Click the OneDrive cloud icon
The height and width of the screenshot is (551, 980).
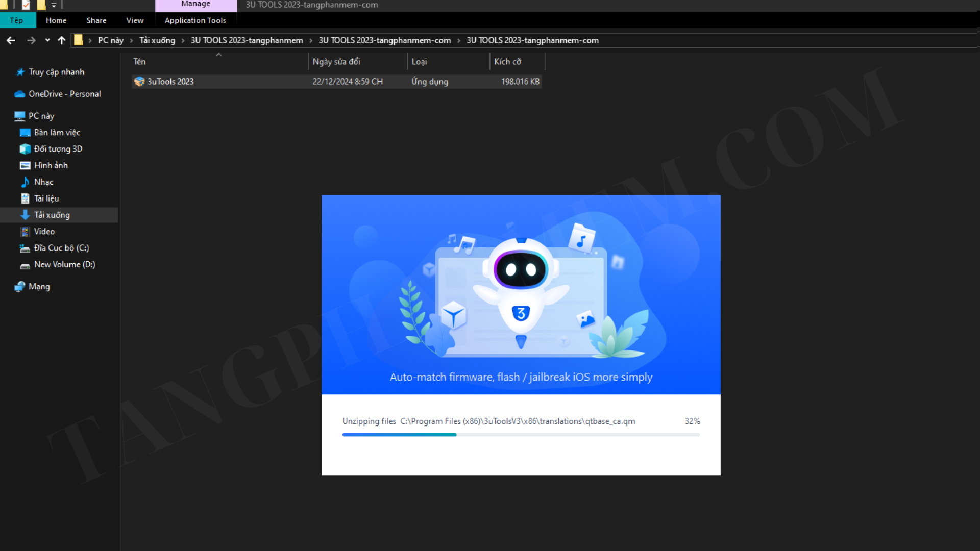pos(20,94)
